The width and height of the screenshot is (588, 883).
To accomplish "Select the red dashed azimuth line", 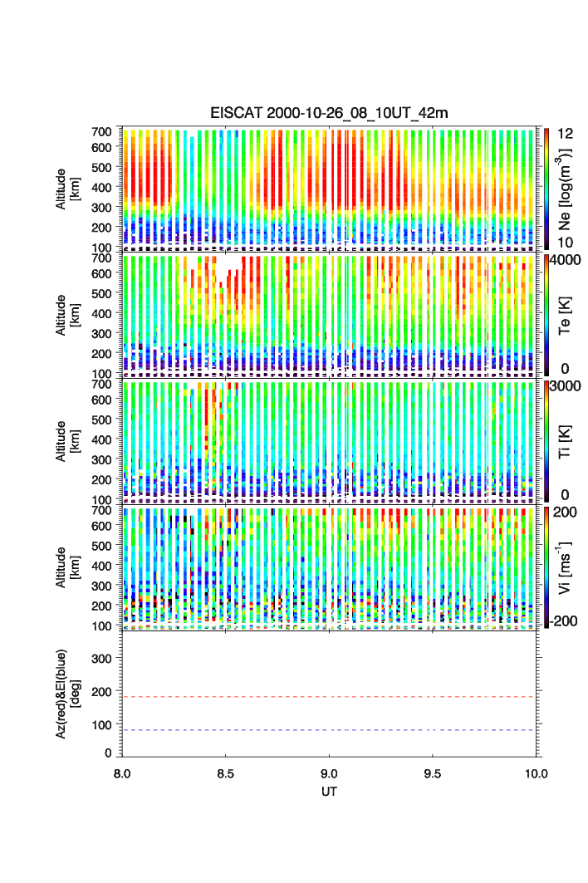I will pos(331,697).
